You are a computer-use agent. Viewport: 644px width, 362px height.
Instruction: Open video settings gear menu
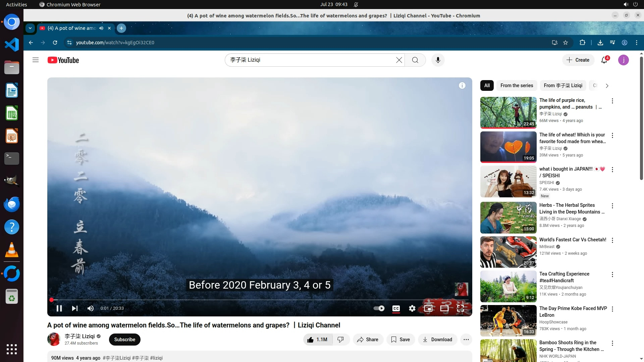click(412, 308)
